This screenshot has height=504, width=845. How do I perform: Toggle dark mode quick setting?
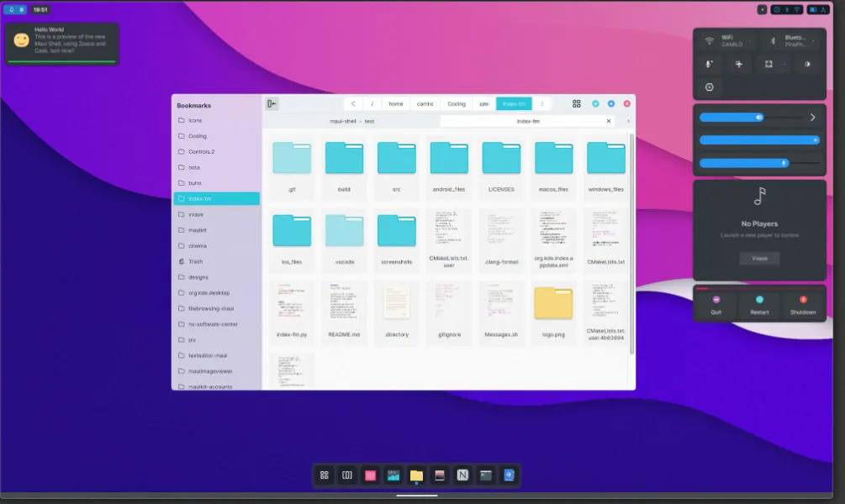tap(807, 64)
